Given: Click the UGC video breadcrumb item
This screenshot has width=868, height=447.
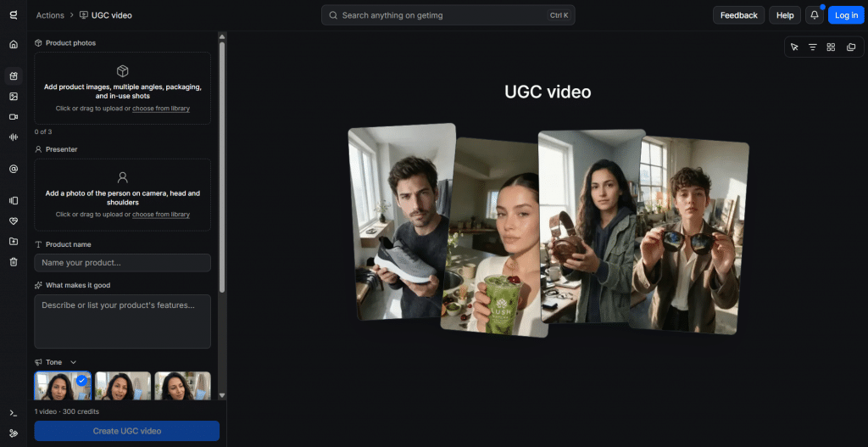Looking at the screenshot, I should click(x=106, y=15).
